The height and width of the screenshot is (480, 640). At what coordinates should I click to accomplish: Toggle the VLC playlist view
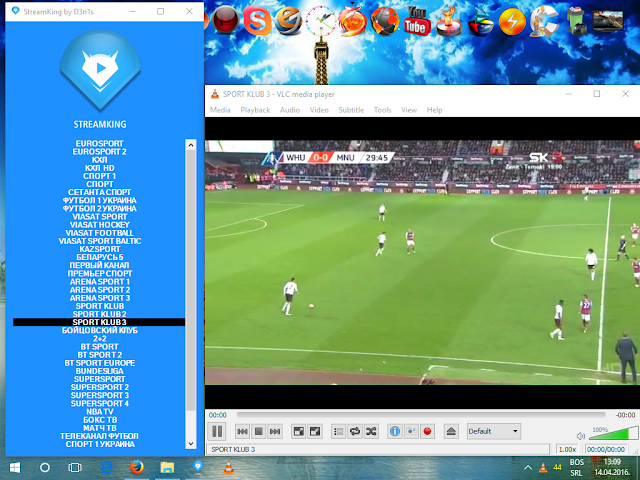pos(338,431)
